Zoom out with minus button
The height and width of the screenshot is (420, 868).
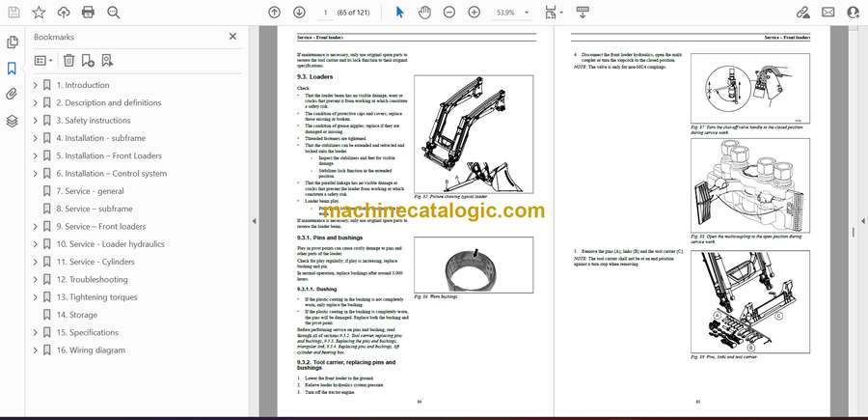tap(448, 13)
